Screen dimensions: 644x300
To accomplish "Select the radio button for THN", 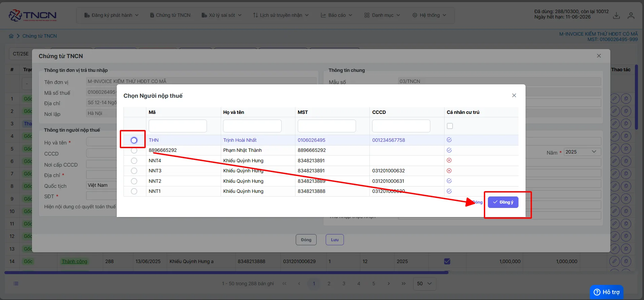I will [134, 140].
